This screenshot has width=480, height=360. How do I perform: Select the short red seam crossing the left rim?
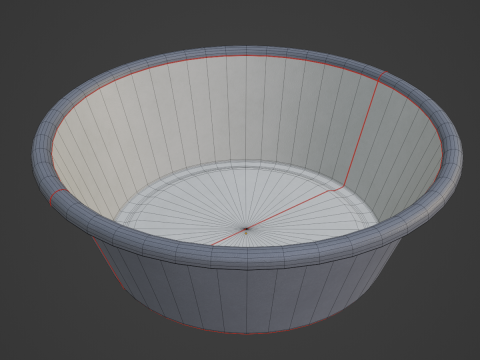click(57, 197)
